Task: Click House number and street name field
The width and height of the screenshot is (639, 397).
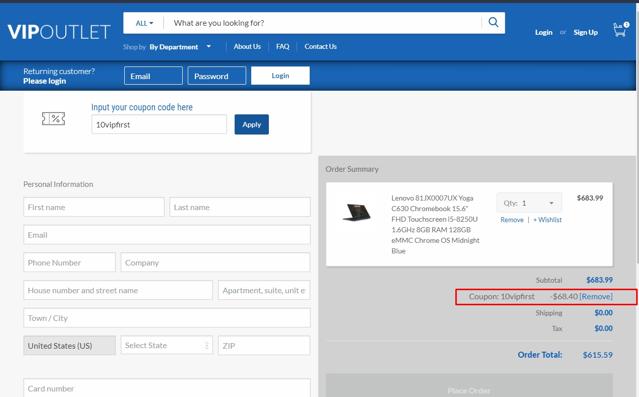Action: (x=118, y=290)
